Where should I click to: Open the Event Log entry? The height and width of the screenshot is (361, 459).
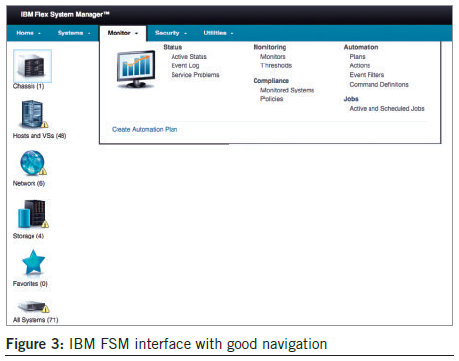pos(185,66)
